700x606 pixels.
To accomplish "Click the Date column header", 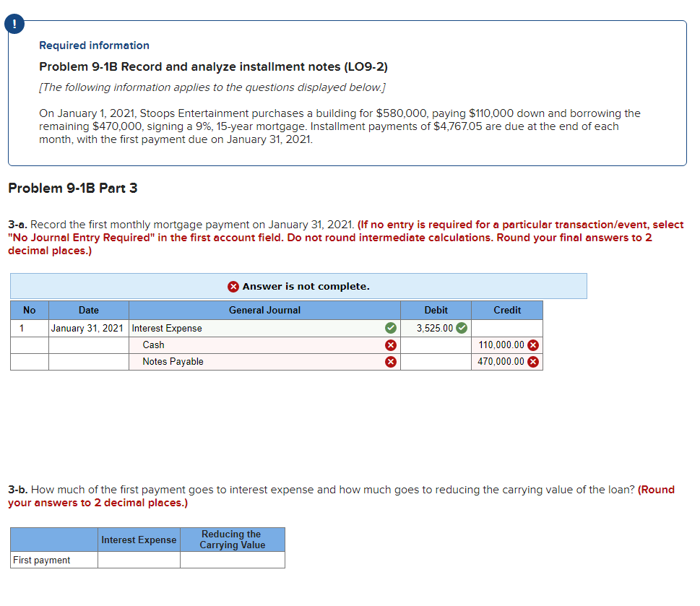I will pyautogui.click(x=88, y=310).
